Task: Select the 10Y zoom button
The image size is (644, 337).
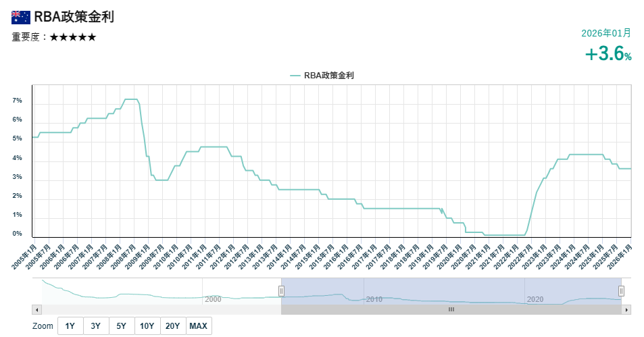Action: tap(147, 326)
